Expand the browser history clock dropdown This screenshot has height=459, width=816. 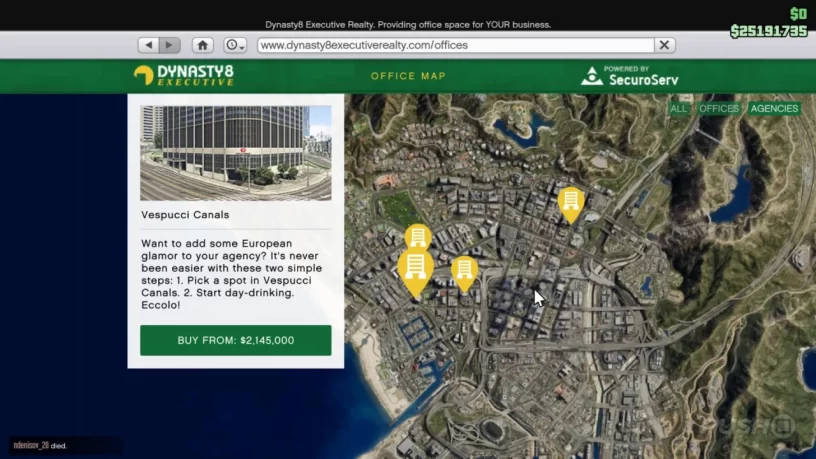235,45
